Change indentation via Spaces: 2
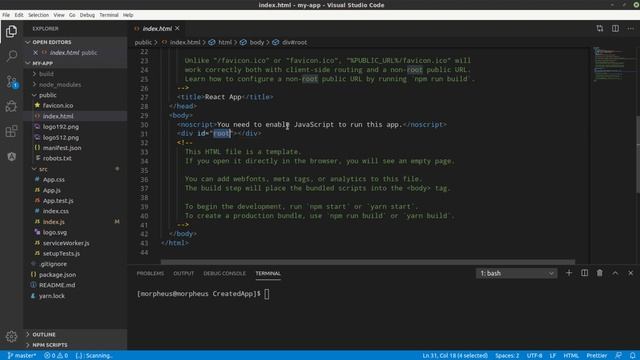Viewport: 640px width, 360px height. pos(507,356)
